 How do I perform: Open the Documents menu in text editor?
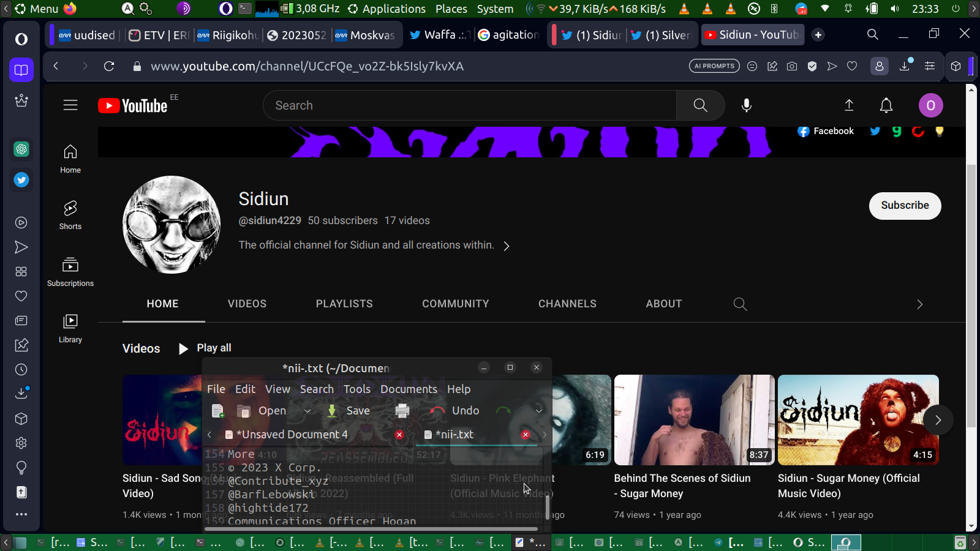pyautogui.click(x=409, y=389)
